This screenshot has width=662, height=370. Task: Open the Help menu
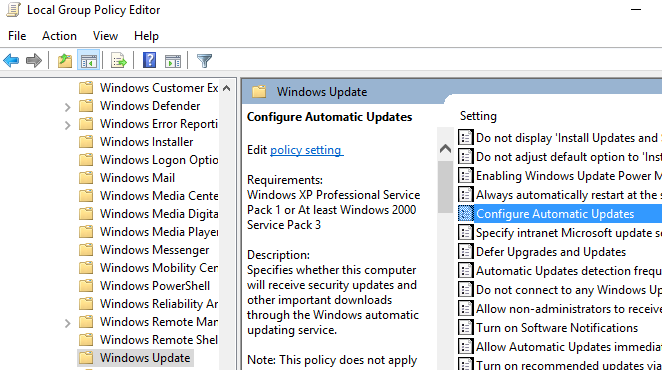[146, 36]
